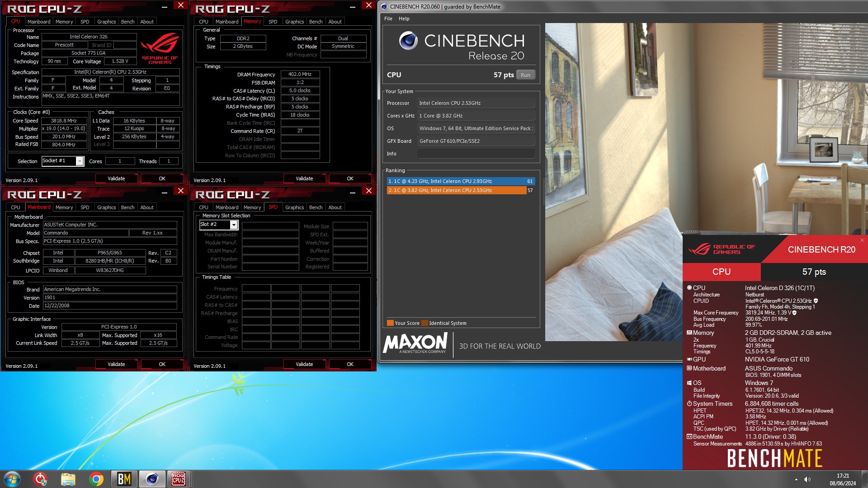
Task: Open Cinebench File menu
Action: [x=388, y=19]
